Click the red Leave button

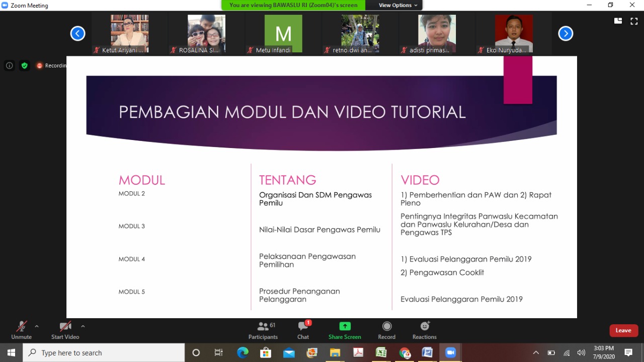pos(623,330)
